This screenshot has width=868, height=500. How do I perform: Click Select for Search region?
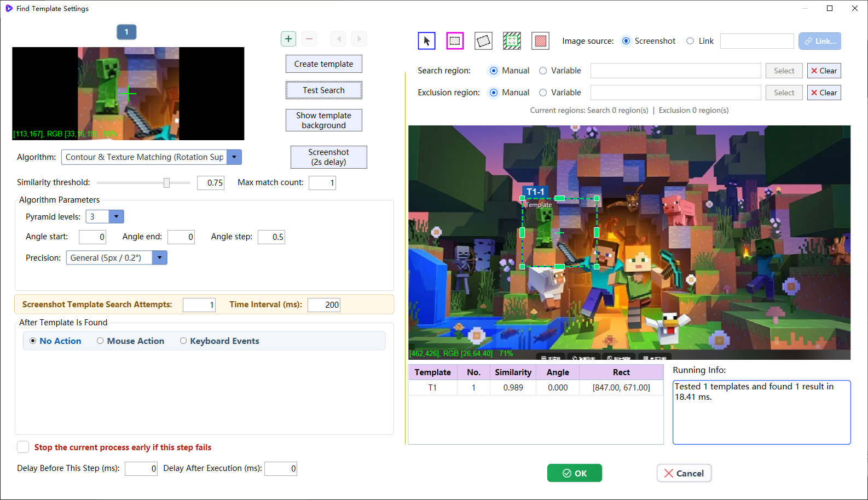[784, 71]
